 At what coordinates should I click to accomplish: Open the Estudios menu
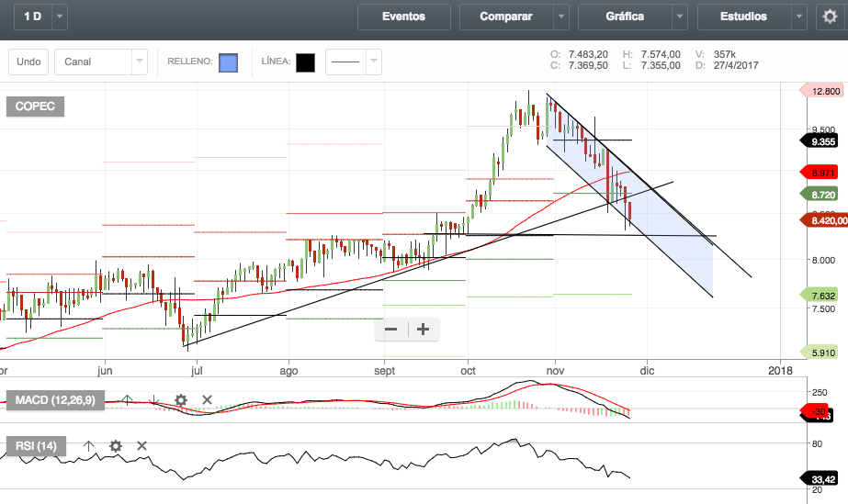pos(745,17)
